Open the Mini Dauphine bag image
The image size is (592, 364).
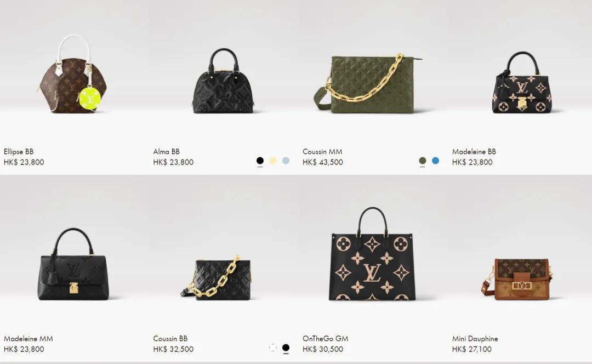coord(516,279)
